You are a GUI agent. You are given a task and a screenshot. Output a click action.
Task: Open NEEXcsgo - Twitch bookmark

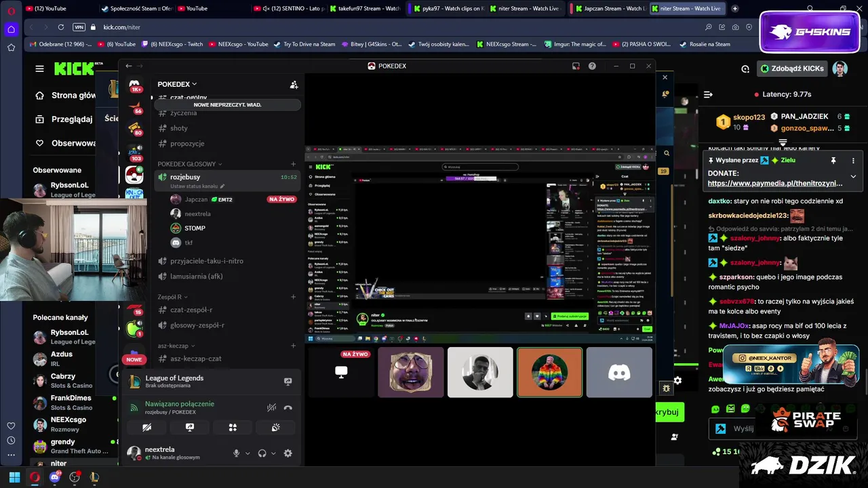(x=172, y=44)
